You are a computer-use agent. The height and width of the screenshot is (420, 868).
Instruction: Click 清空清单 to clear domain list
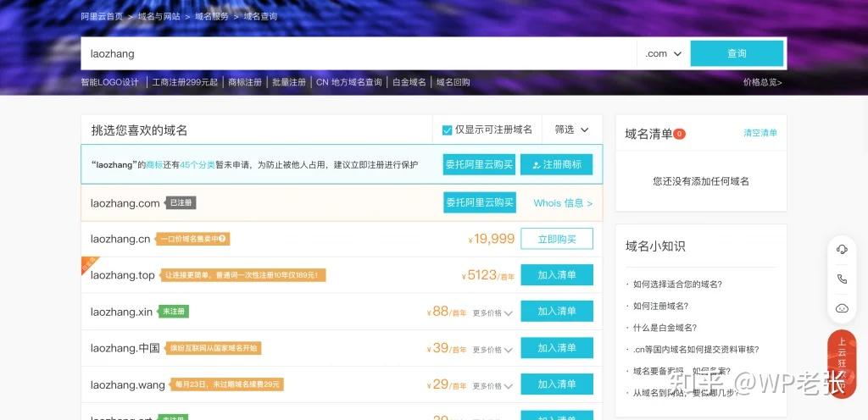tap(760, 133)
